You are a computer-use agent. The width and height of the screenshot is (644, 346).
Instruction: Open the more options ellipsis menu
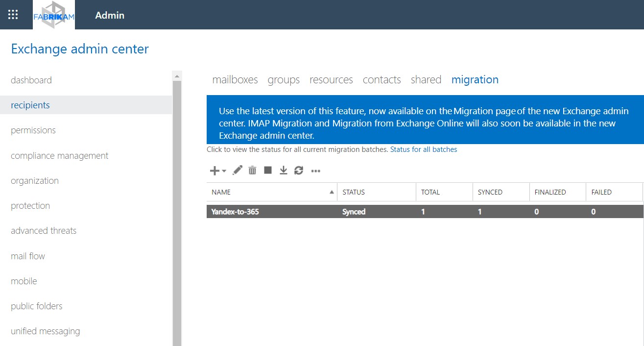(x=315, y=171)
